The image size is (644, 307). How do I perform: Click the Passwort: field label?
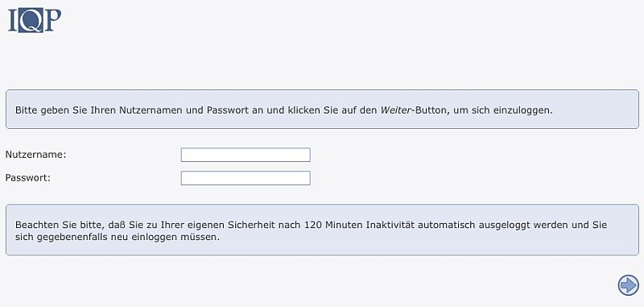28,178
